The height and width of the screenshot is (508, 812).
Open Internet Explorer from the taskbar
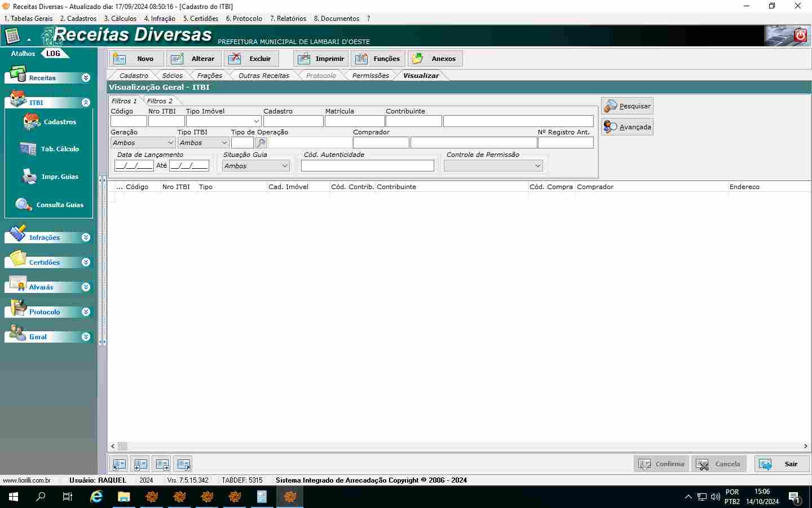point(96,497)
